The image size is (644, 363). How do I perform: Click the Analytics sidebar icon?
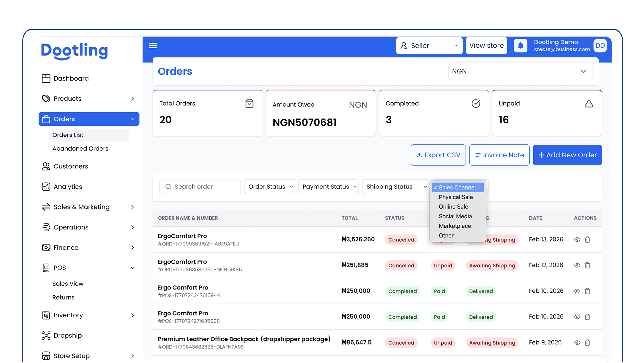click(x=46, y=187)
